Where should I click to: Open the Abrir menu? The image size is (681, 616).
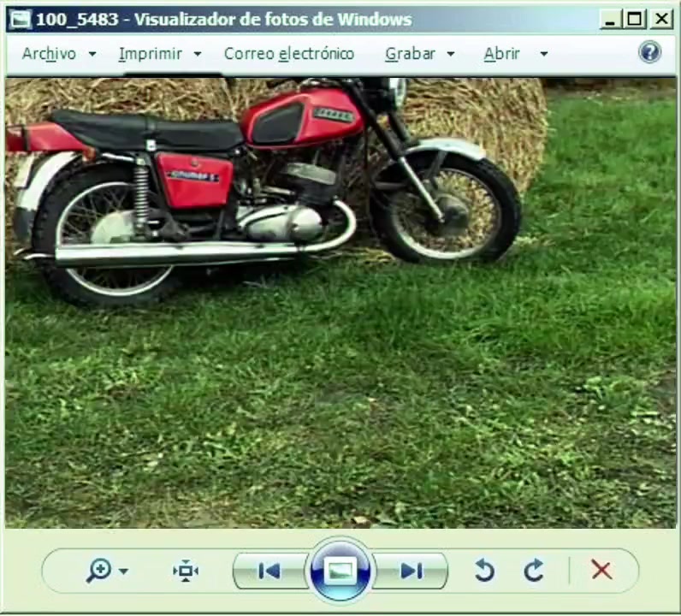501,54
